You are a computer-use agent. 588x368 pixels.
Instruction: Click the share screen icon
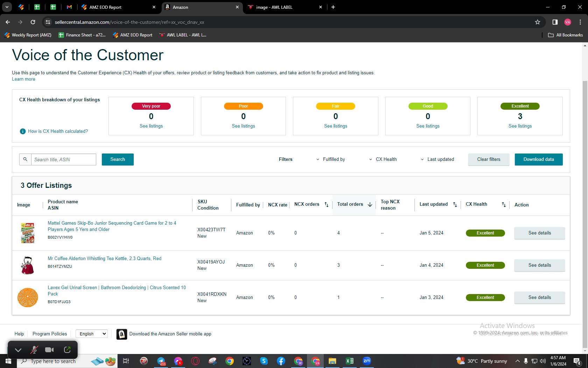tap(67, 350)
